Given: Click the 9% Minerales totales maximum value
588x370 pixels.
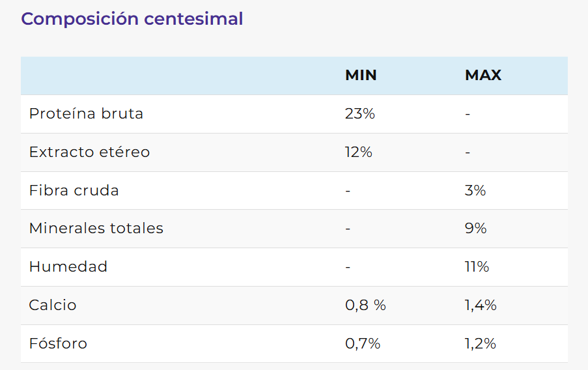Looking at the screenshot, I should coord(476,229).
